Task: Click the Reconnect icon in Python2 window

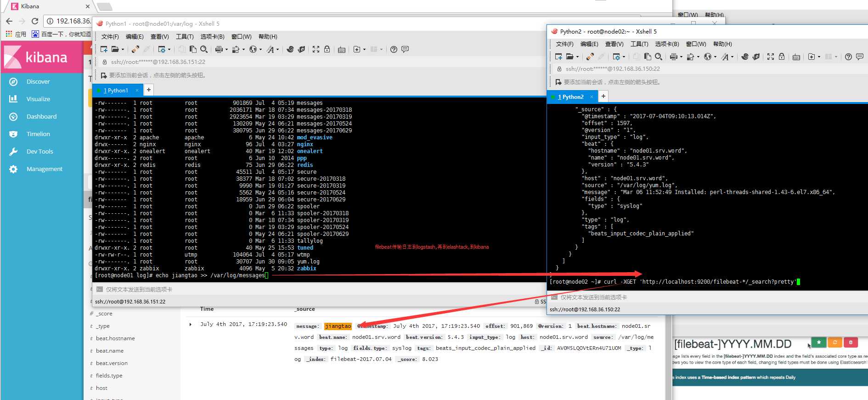Action: [590, 57]
